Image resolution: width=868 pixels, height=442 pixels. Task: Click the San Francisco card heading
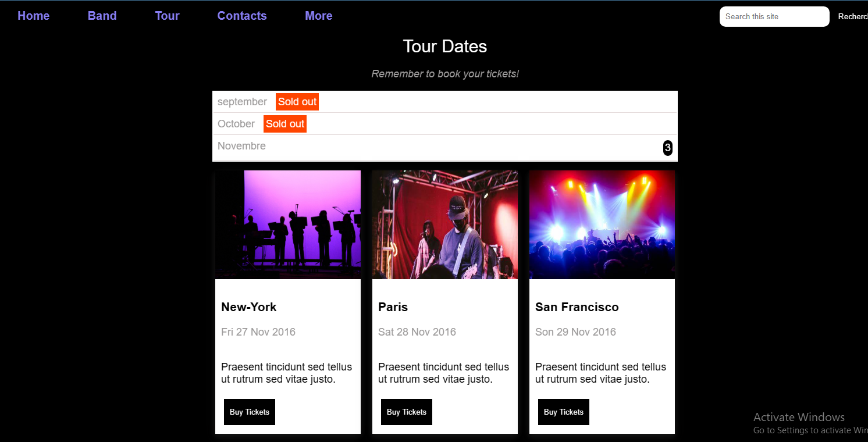[x=577, y=307]
